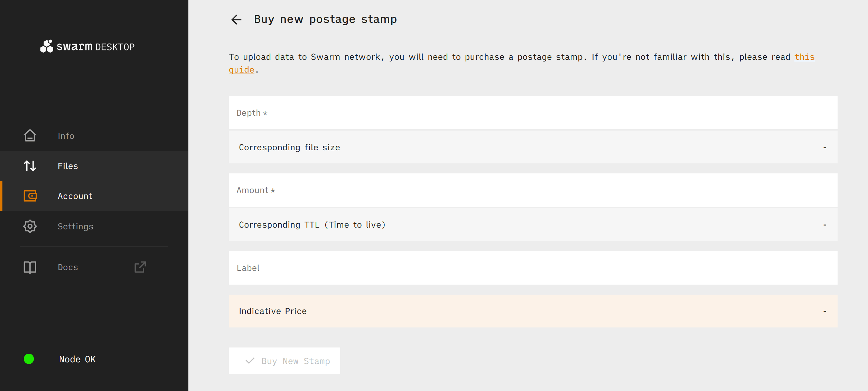Select the Label text field
Screen dimensions: 868x391
[x=533, y=268]
